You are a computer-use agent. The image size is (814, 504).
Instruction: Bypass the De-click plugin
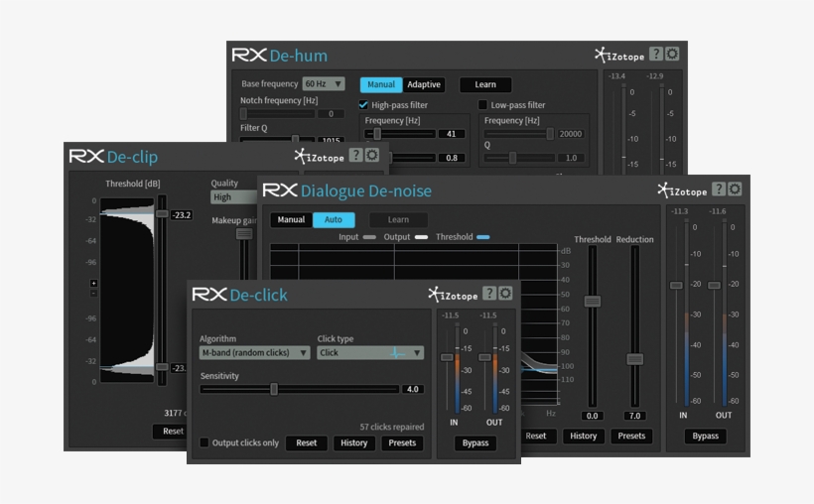[x=475, y=442]
